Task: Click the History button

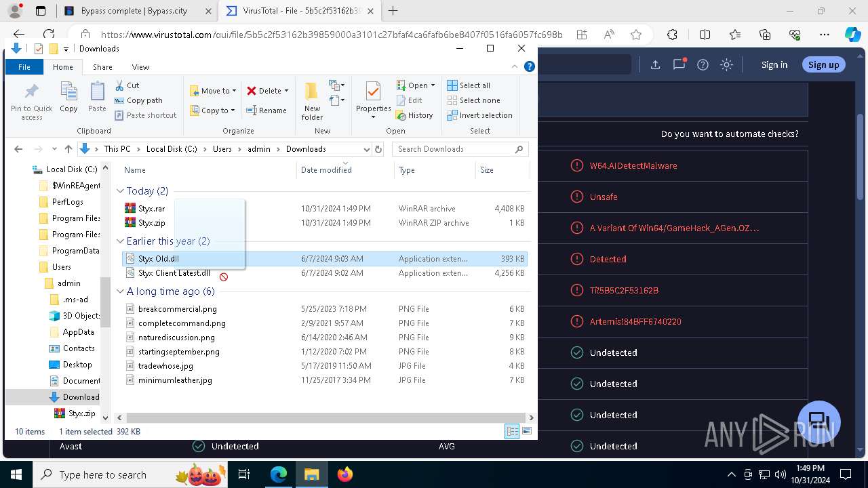Action: 414,115
